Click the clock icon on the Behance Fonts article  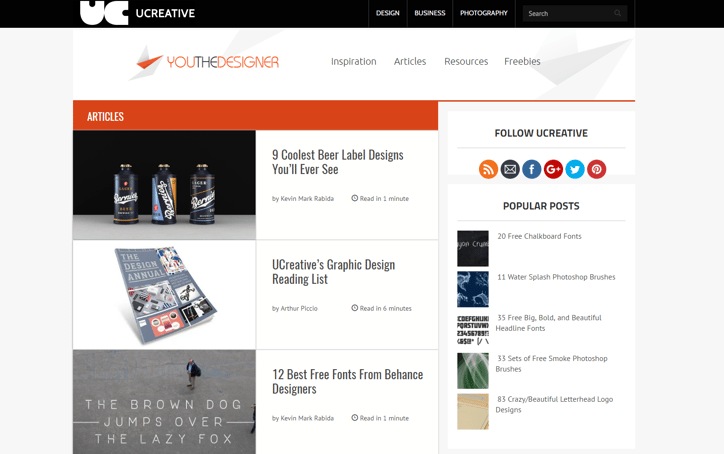pos(355,418)
